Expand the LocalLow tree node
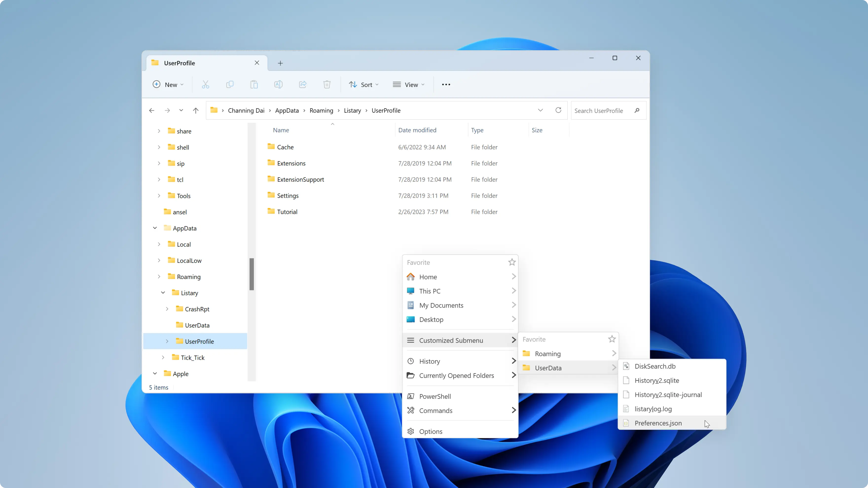The image size is (868, 488). (x=159, y=260)
